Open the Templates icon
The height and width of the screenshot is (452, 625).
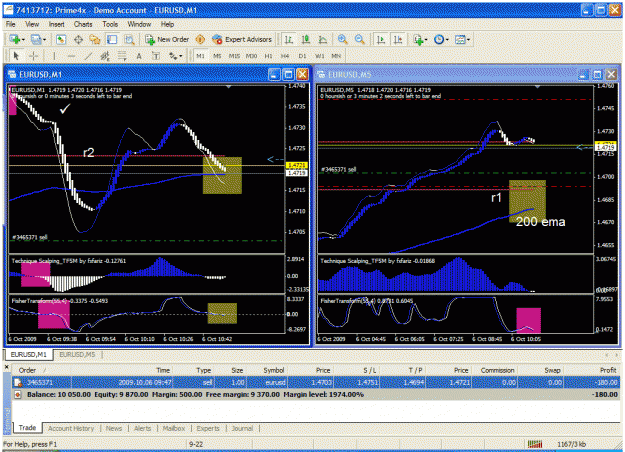[x=460, y=39]
